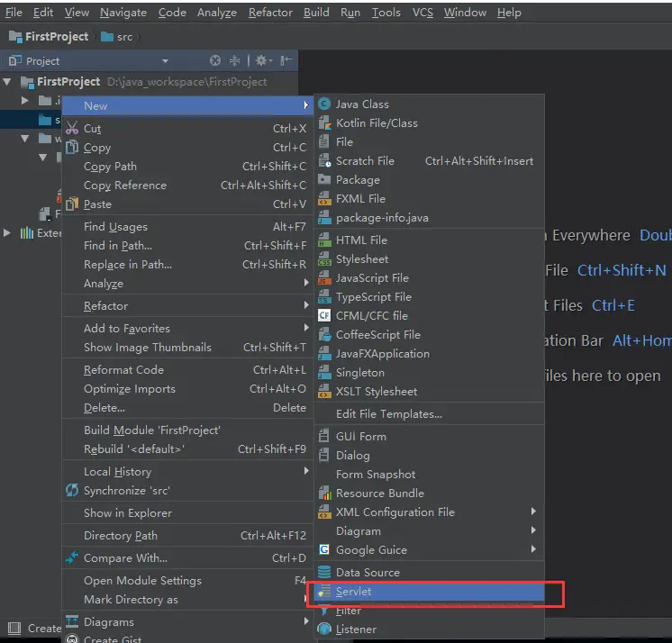Select Servlet from the New submenu

click(x=430, y=592)
